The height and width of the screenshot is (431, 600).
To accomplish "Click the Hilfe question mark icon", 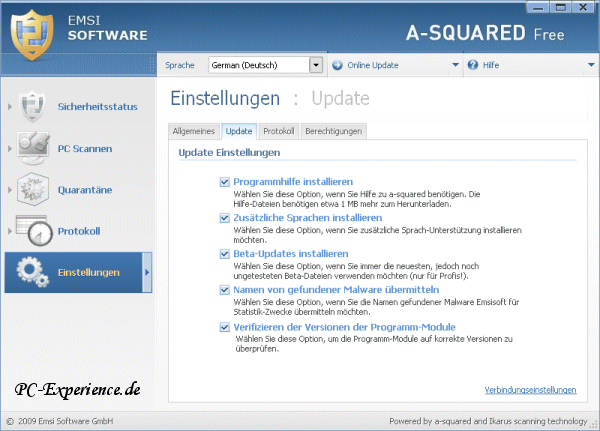I will click(x=474, y=65).
